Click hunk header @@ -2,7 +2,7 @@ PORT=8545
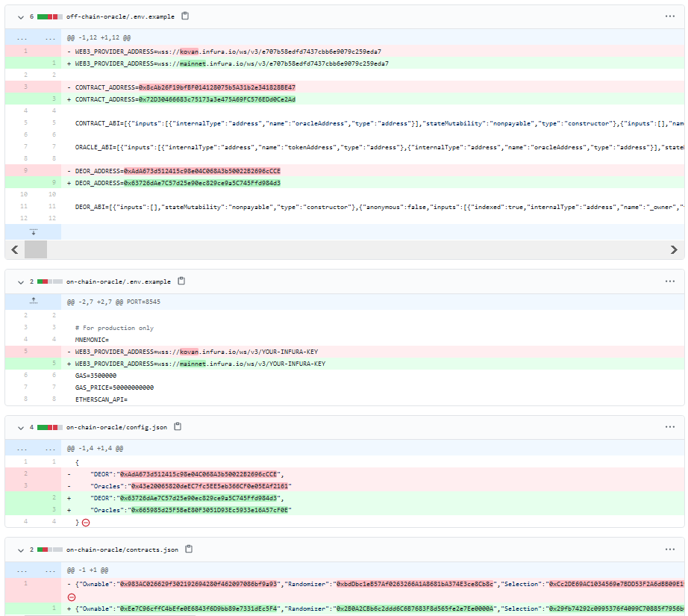Image resolution: width=688 pixels, height=616 pixels. click(113, 302)
